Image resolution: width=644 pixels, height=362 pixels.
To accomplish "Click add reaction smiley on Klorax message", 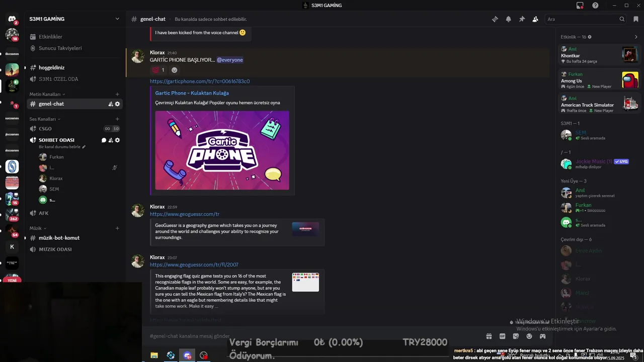I will pyautogui.click(x=174, y=70).
